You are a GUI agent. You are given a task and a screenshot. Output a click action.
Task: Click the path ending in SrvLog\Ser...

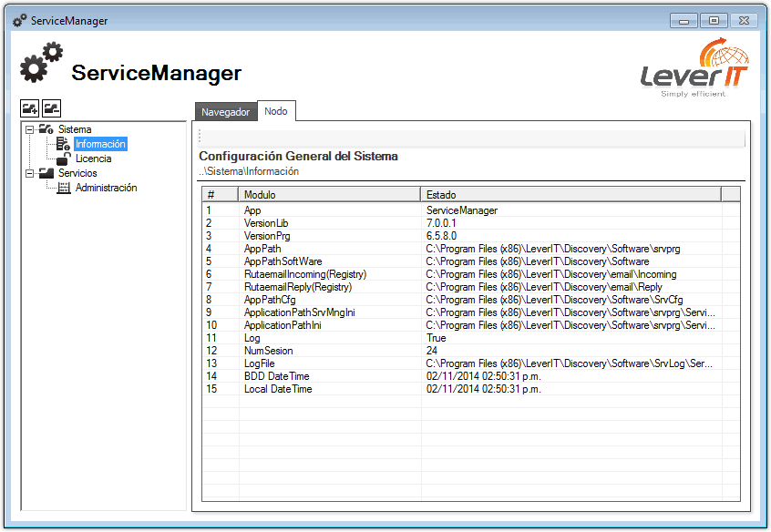569,363
